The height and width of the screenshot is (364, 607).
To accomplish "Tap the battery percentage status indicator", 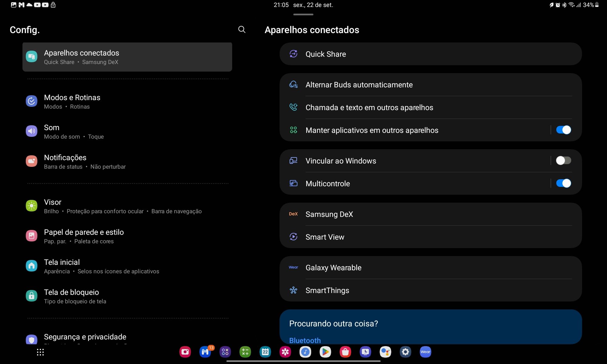I will click(x=588, y=5).
